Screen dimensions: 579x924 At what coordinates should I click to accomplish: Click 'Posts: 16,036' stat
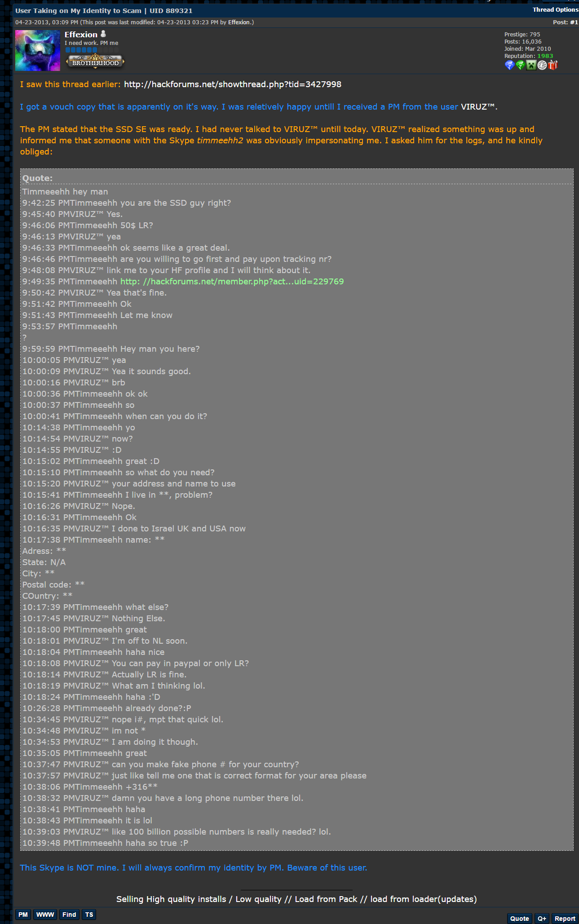click(523, 41)
